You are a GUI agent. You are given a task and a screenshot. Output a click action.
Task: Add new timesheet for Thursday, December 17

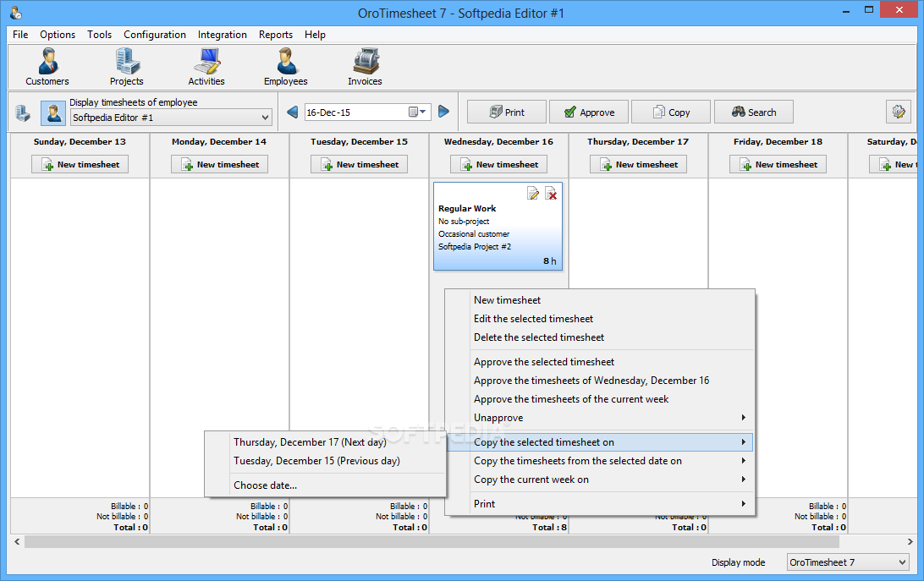pyautogui.click(x=638, y=164)
